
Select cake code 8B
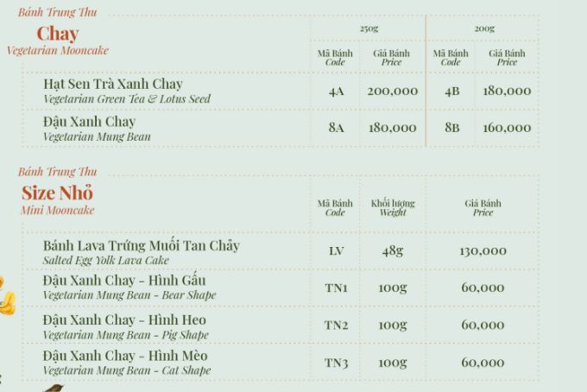451,128
